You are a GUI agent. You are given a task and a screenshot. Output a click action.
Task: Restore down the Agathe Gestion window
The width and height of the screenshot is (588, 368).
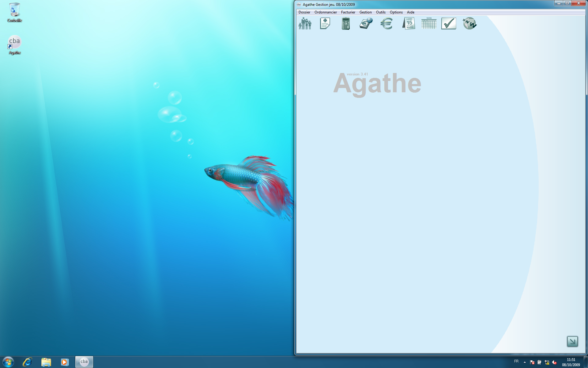[567, 3]
